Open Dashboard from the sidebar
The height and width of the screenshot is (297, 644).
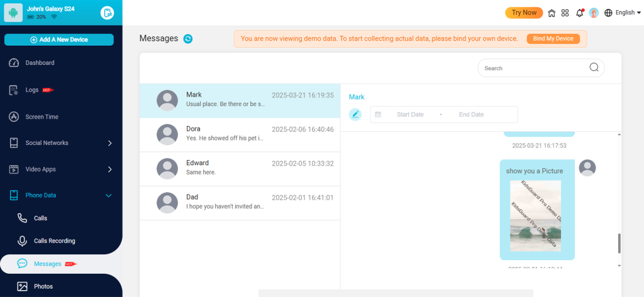tap(40, 63)
